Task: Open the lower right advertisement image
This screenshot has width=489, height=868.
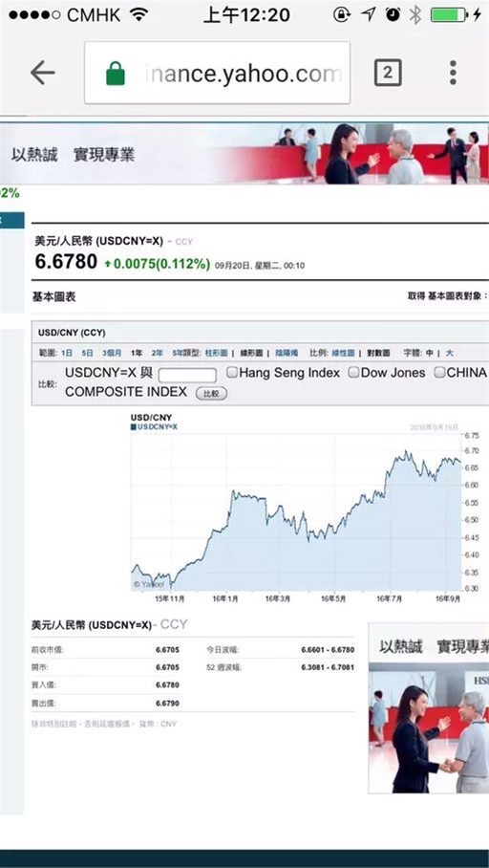Action: (x=428, y=708)
